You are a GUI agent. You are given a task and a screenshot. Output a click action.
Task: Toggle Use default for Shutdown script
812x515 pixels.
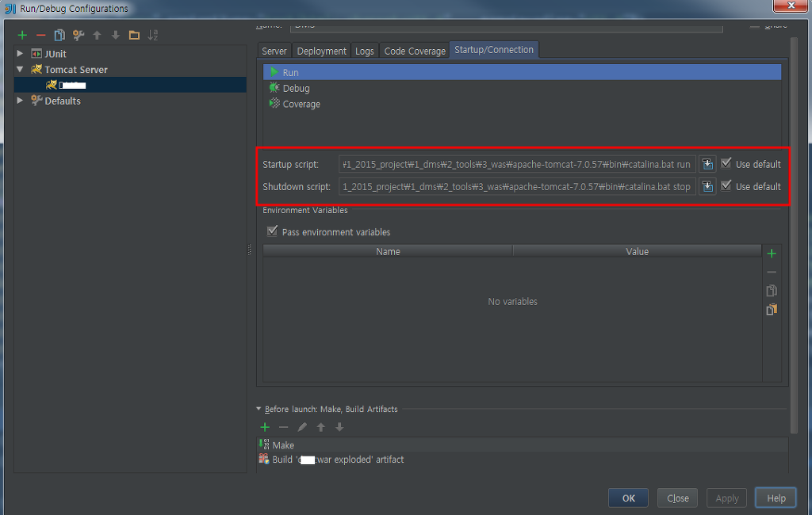(x=726, y=186)
